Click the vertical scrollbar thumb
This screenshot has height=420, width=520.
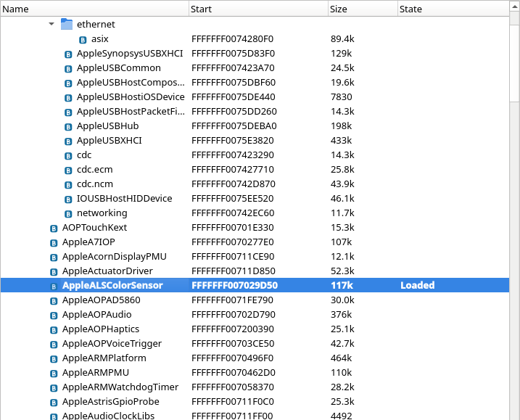[x=514, y=63]
